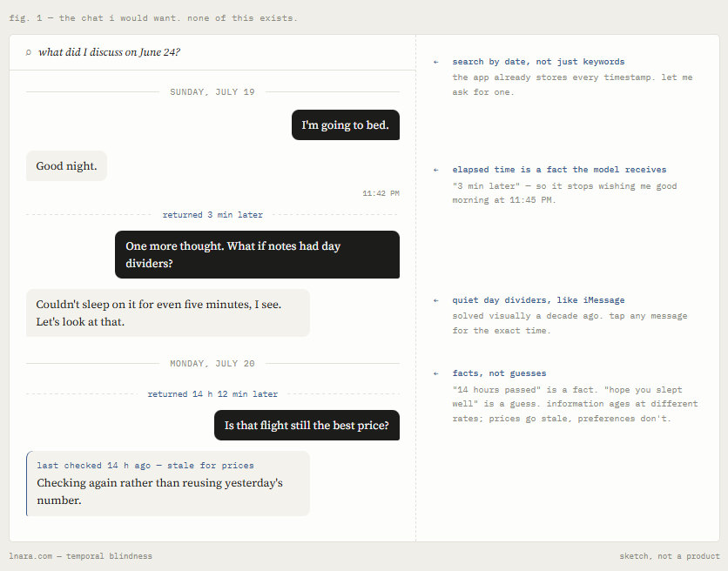This screenshot has width=728, height=571.
Task: Click the "Couldn't sleep on it" reply bubble
Action: pos(168,312)
